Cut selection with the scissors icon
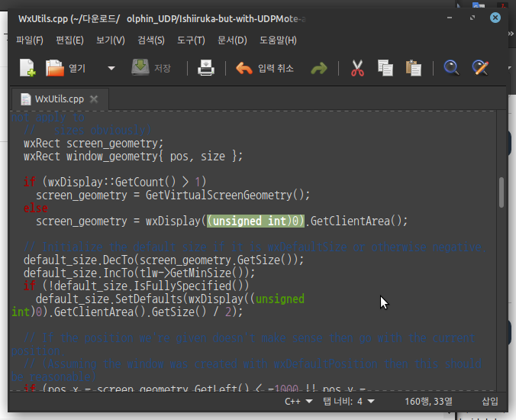The width and height of the screenshot is (516, 420). (x=357, y=68)
